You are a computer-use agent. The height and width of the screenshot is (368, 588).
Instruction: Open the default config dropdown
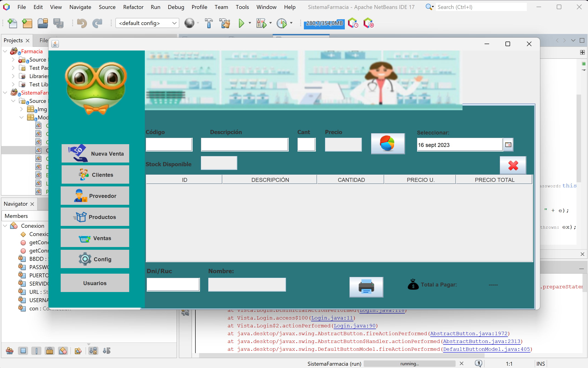[174, 23]
